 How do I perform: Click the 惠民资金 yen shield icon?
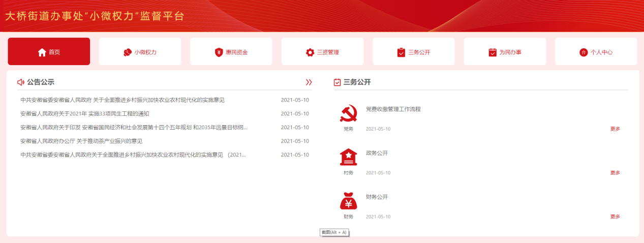(x=219, y=52)
